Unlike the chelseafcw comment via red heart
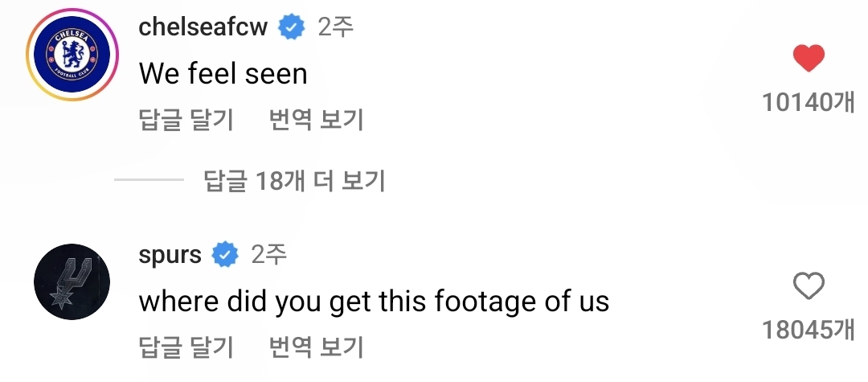Viewport: 868px width, 382px height. pos(809,58)
